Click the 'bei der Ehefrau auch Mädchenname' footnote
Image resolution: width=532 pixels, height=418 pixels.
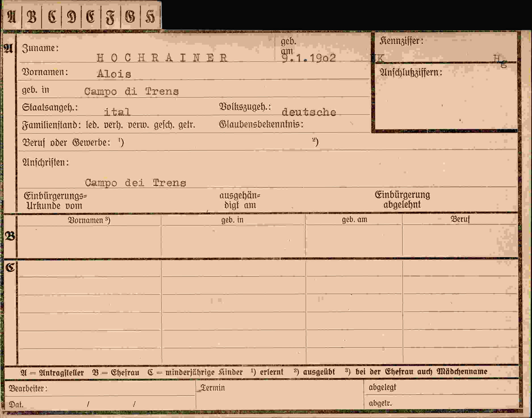(x=421, y=372)
